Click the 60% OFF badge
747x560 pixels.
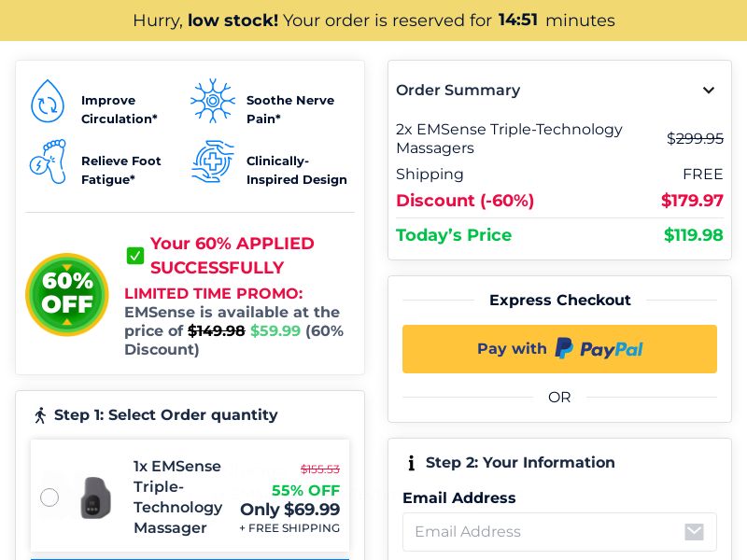point(66,294)
